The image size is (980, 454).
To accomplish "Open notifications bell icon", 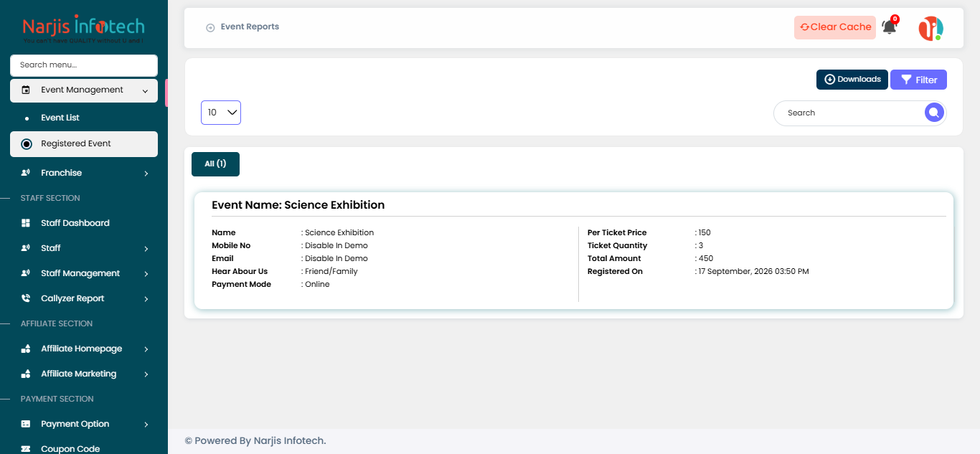I will [x=890, y=27].
